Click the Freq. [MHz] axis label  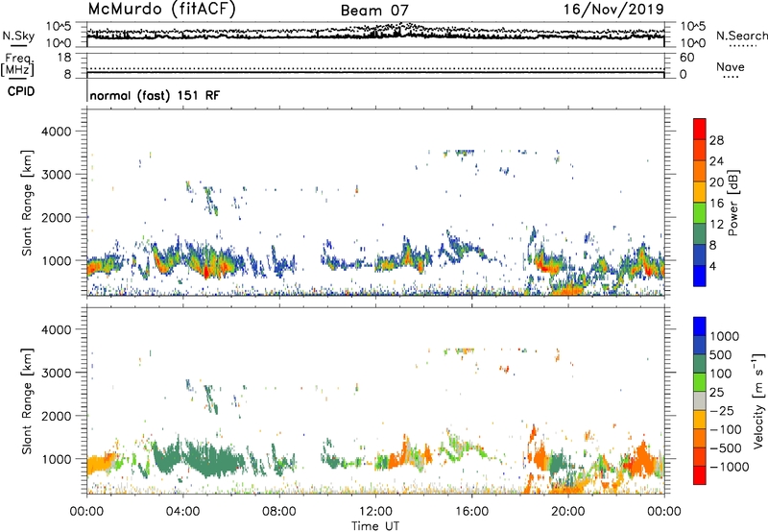click(17, 64)
